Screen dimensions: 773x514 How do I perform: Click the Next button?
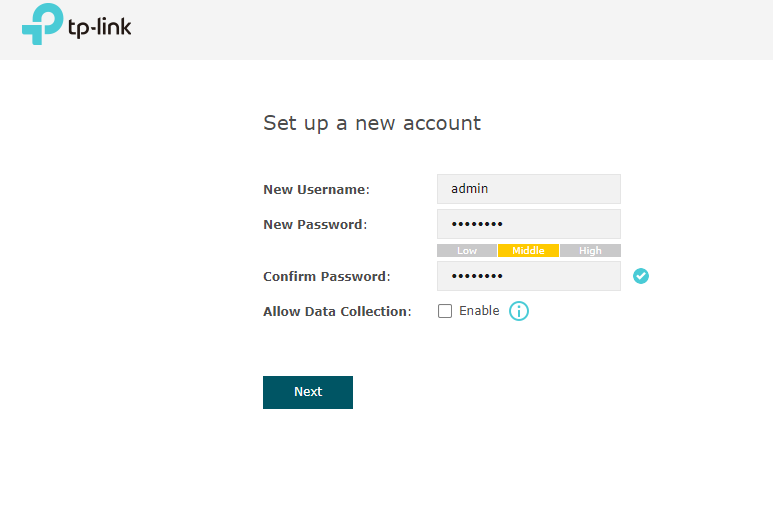308,392
